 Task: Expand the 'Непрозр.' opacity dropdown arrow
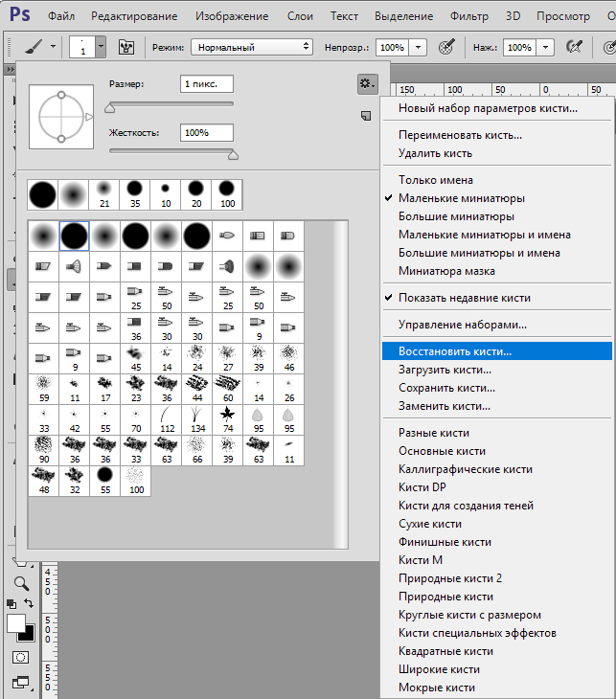coord(421,46)
